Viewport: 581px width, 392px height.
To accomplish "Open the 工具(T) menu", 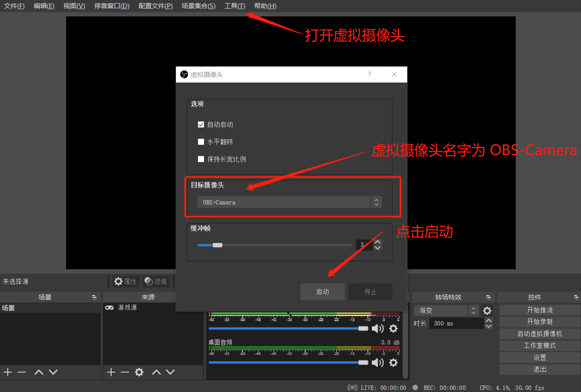I will click(x=235, y=6).
